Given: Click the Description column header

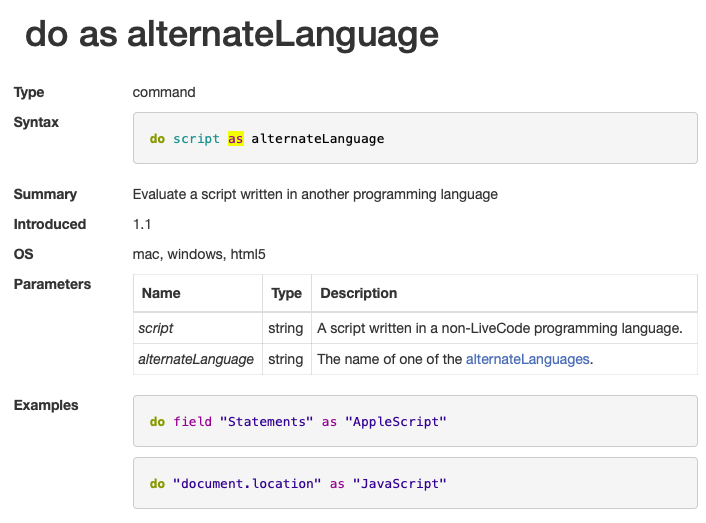Looking at the screenshot, I should [x=357, y=293].
